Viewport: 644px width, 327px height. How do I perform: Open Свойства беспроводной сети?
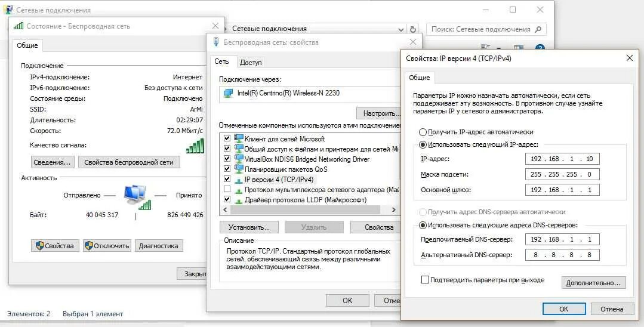click(129, 162)
